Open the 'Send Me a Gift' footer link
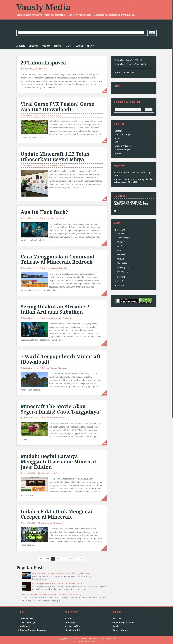The image size is (173, 644). (73, 630)
